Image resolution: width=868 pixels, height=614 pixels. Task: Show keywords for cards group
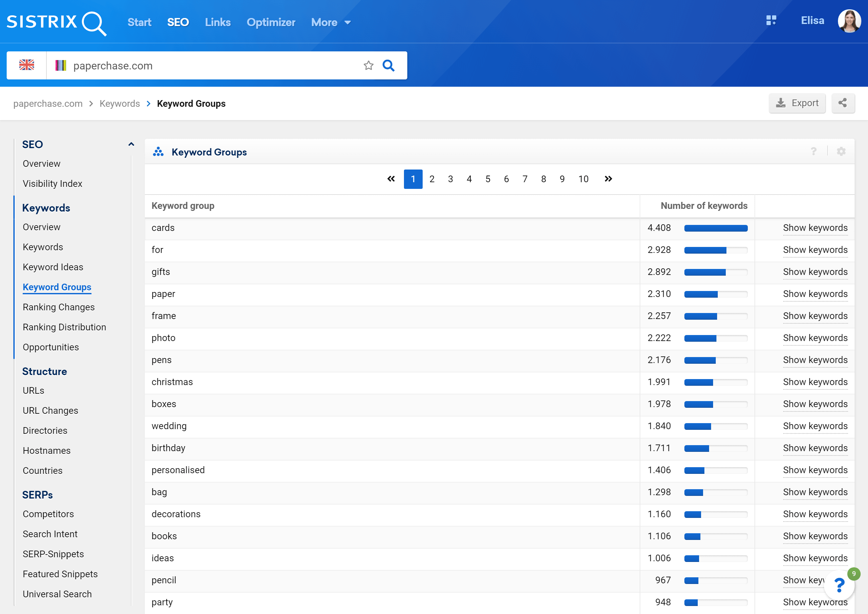click(815, 228)
